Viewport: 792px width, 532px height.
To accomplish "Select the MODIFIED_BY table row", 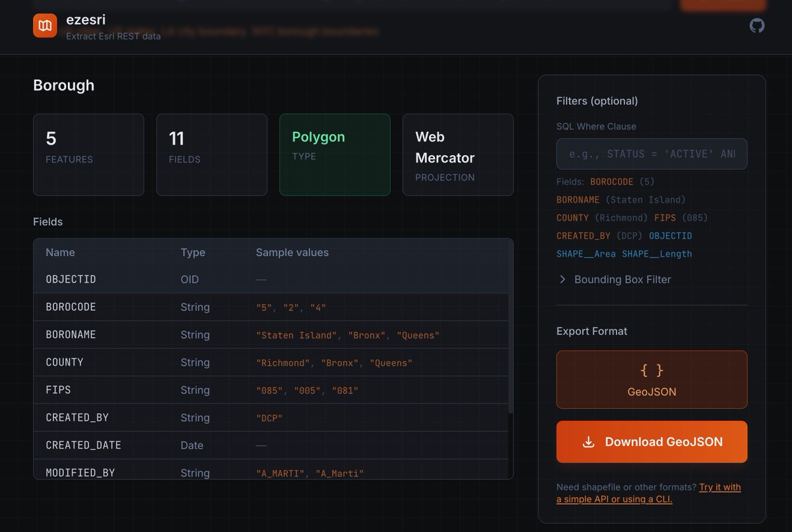I will (x=271, y=470).
